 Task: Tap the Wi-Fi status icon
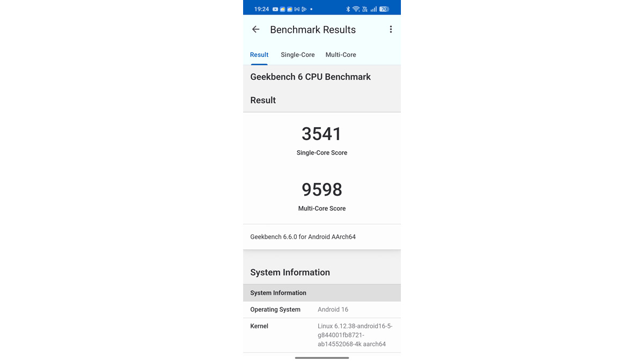[x=356, y=9]
